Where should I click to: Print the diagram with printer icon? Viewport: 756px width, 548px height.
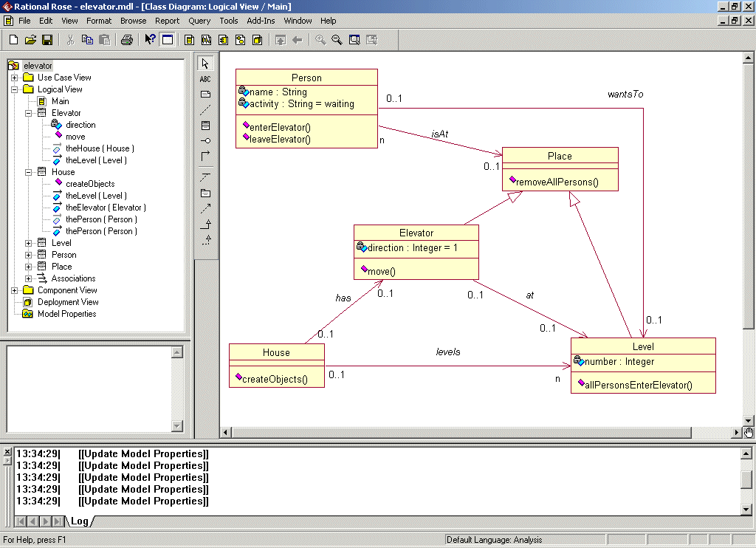[x=127, y=40]
